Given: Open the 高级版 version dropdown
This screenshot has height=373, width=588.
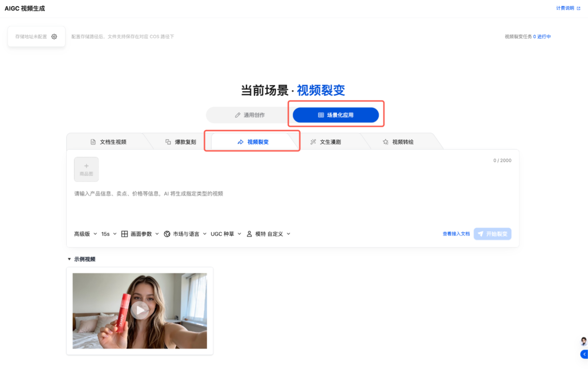Looking at the screenshot, I should [85, 234].
